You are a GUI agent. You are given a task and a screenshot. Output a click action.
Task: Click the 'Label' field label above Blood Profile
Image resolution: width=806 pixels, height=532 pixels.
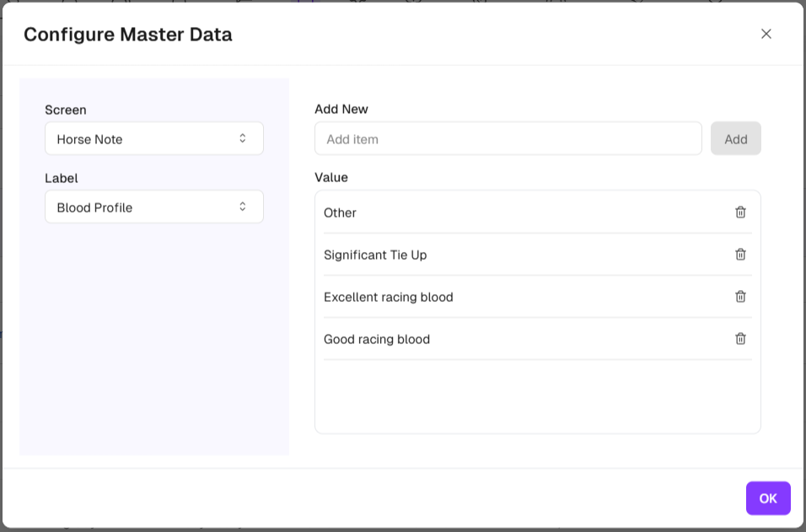click(62, 178)
